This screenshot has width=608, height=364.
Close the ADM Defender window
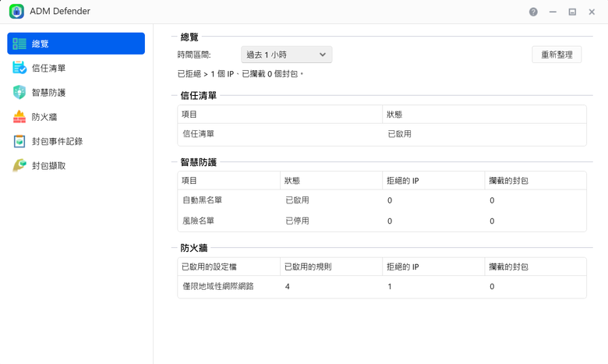(x=592, y=12)
